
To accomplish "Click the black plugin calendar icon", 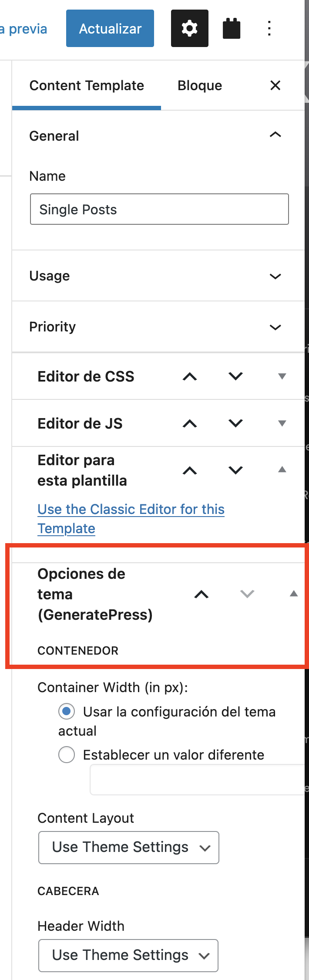I will pos(232,28).
